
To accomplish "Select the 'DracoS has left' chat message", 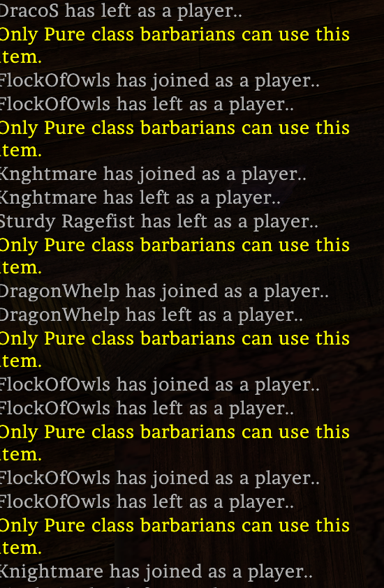I will 121,11.
